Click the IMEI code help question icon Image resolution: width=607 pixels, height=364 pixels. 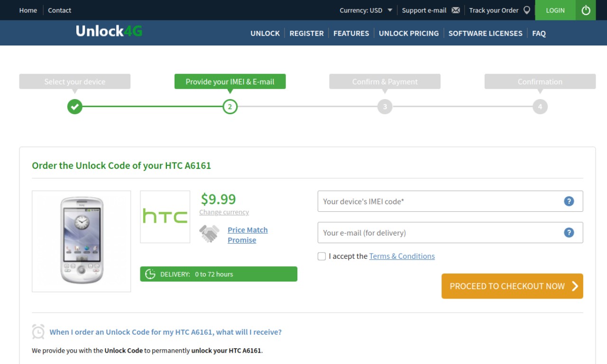coord(569,201)
